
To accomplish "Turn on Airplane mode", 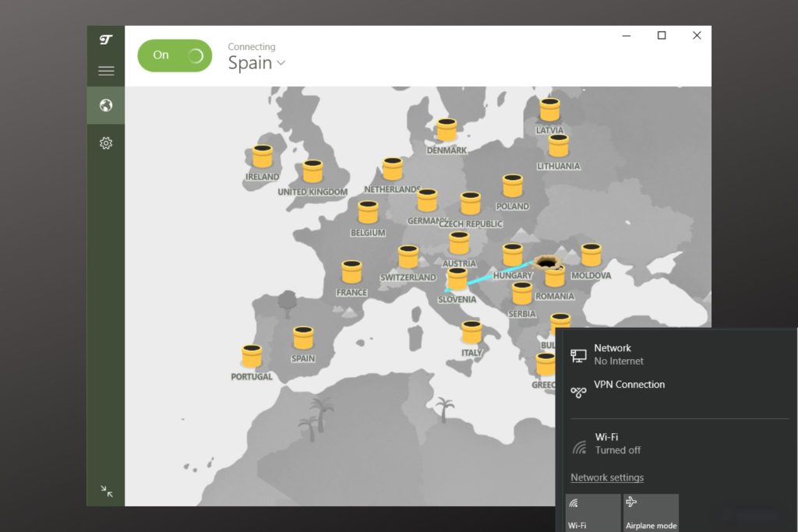I will coord(651,513).
